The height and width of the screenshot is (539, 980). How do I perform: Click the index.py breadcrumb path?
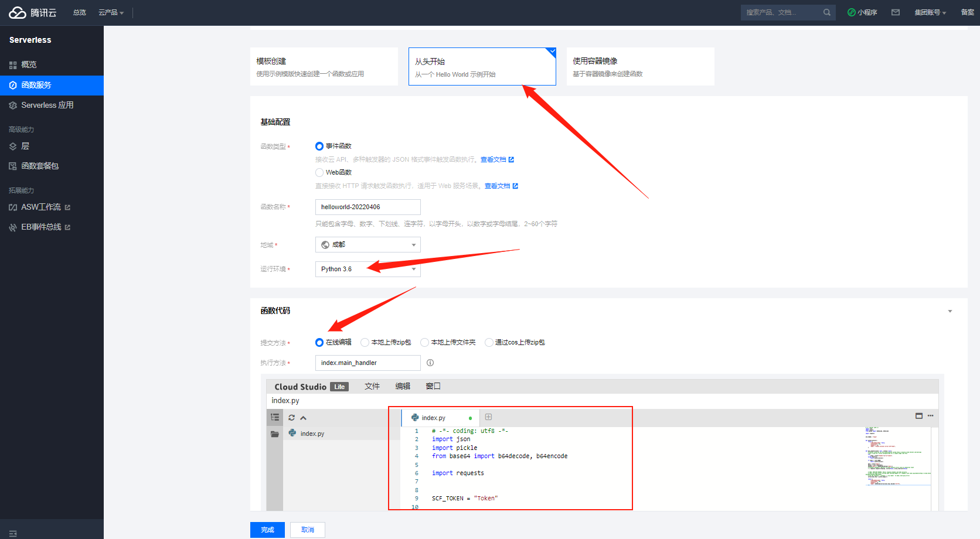pyautogui.click(x=285, y=401)
